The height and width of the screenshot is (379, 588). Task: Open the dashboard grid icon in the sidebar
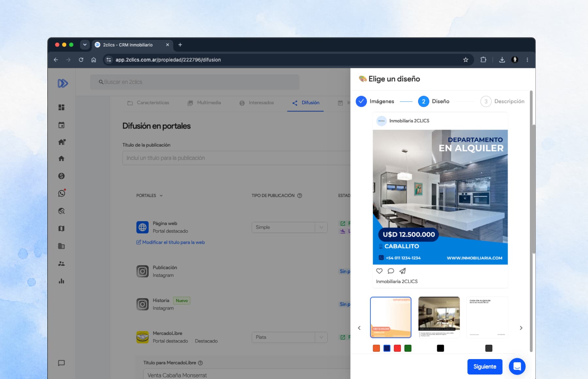(61, 107)
